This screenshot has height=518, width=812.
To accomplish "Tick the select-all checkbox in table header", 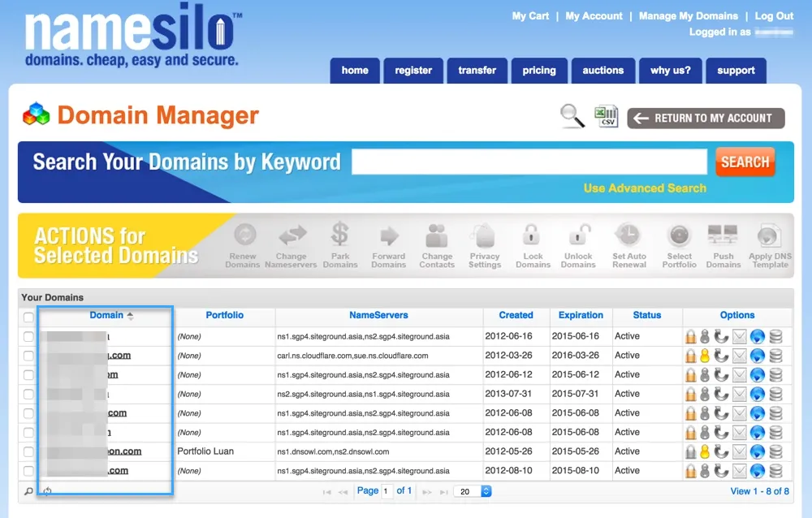I will pos(28,317).
